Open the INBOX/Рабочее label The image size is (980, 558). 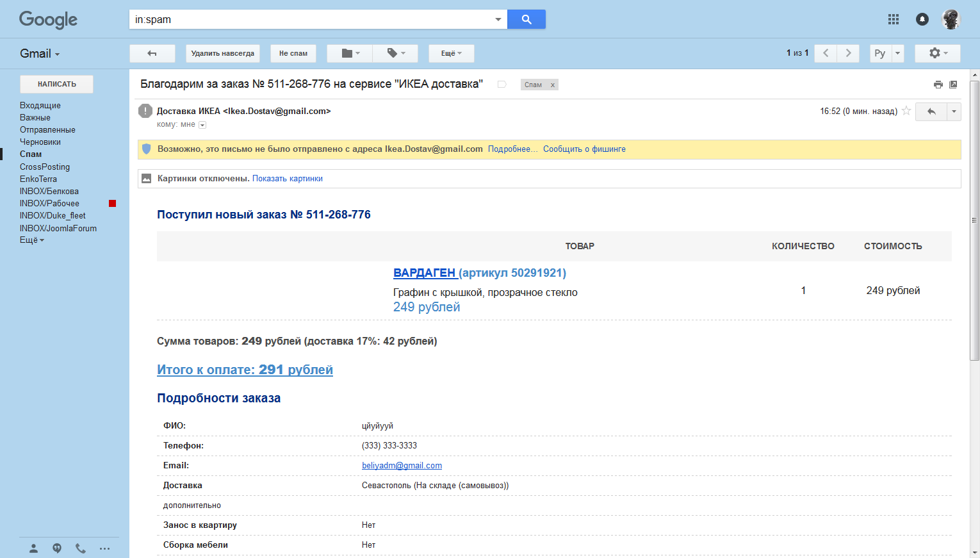[49, 203]
